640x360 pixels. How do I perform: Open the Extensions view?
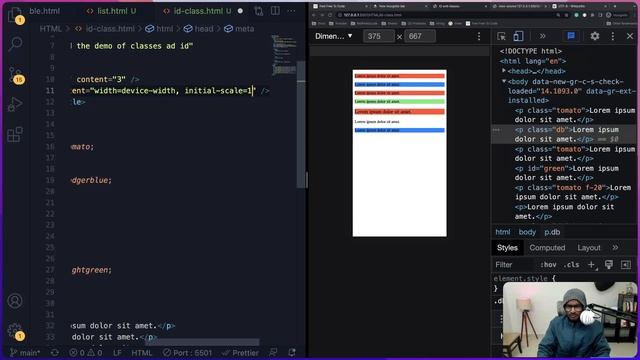(15, 134)
